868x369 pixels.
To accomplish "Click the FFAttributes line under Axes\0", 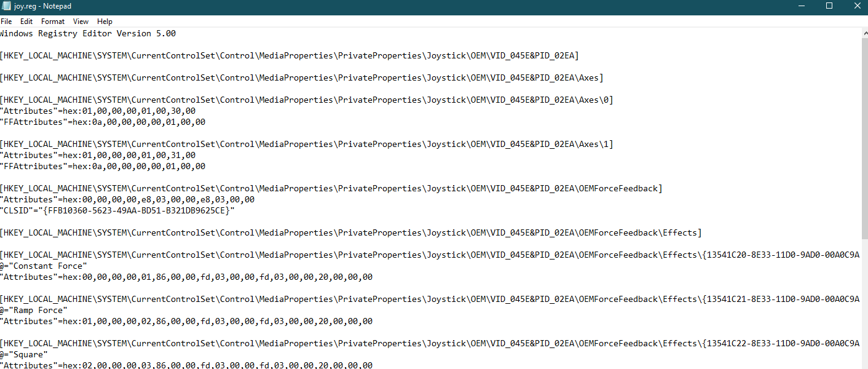I will [103, 122].
